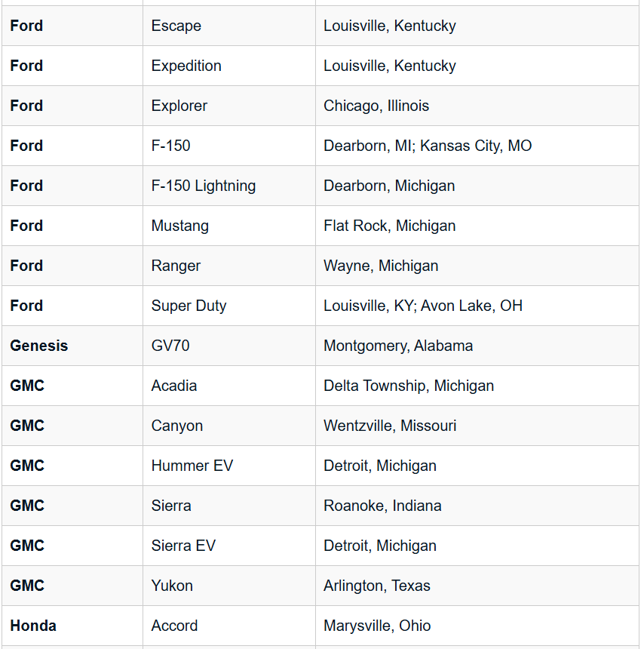This screenshot has width=644, height=649.
Task: Select the Roanoke, Indiana location cell
Action: coord(382,506)
